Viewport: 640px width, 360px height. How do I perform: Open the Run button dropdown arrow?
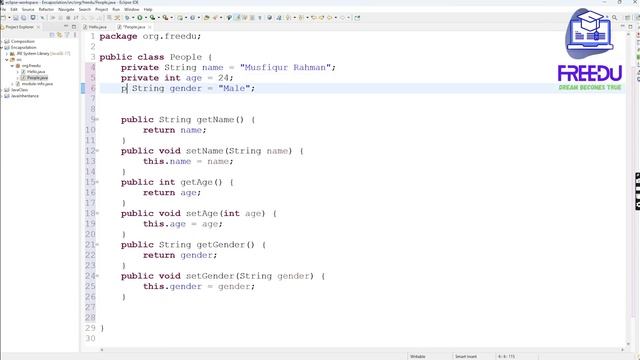point(145,18)
